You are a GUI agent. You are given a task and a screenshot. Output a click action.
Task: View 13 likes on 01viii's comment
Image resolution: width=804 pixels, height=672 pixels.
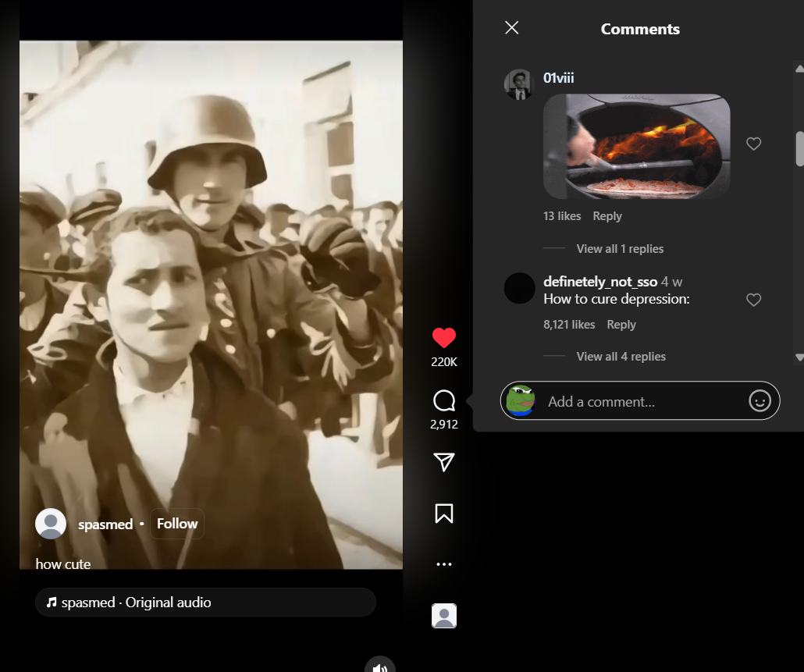[x=562, y=215]
